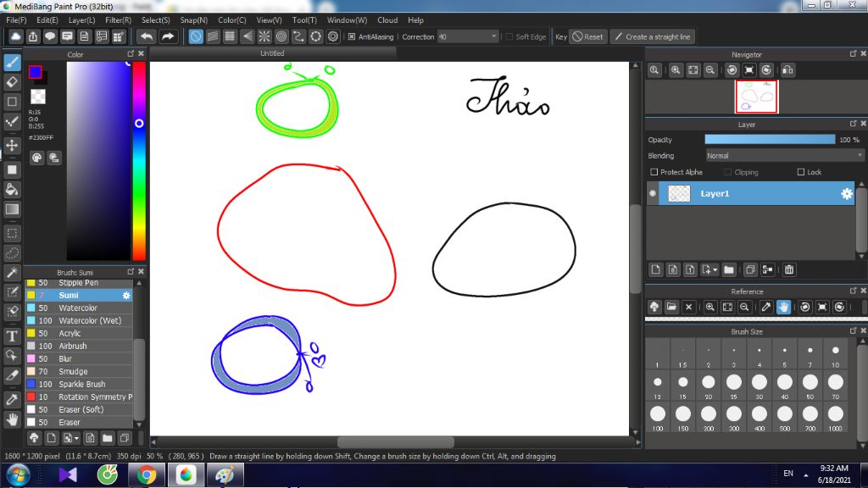Adjust the layer Opacity slider
Screen dimensions: 868x488
[770, 140]
